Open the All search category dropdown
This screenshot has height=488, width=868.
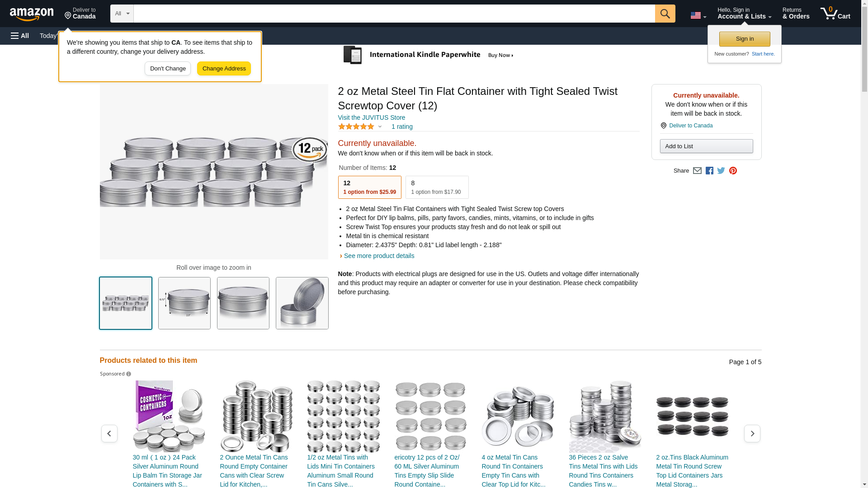[x=122, y=14]
